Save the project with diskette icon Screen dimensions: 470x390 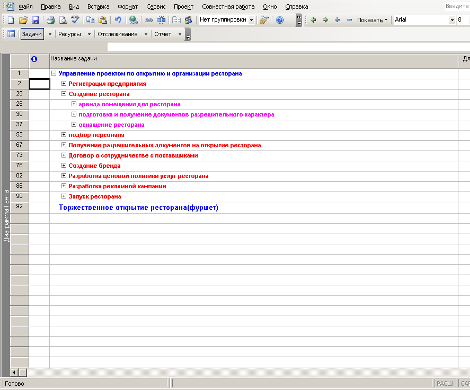(x=35, y=20)
